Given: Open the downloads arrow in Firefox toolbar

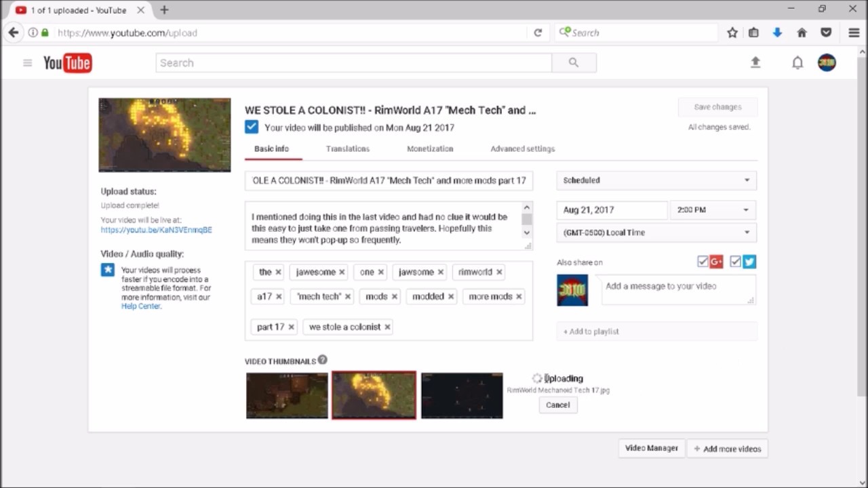Looking at the screenshot, I should point(777,33).
